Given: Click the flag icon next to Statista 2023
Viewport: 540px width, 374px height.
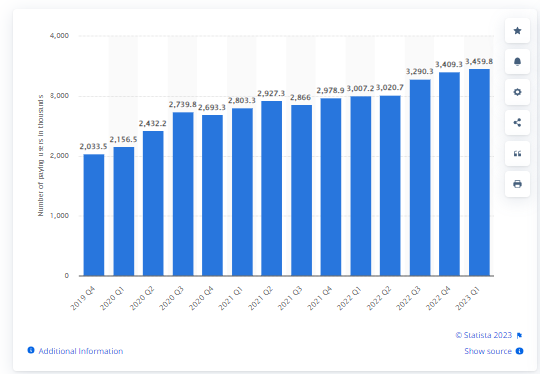Looking at the screenshot, I should (519, 335).
